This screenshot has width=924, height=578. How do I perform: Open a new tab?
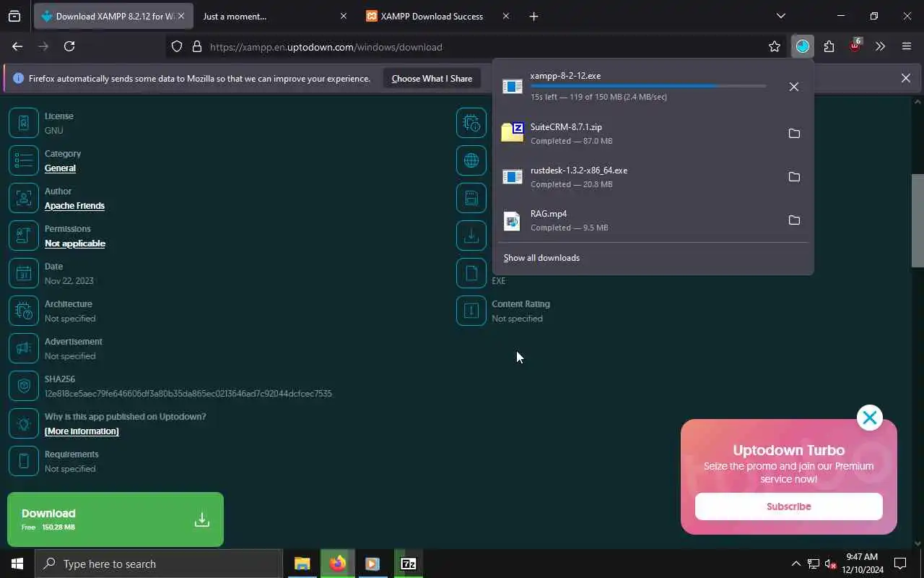pos(533,16)
